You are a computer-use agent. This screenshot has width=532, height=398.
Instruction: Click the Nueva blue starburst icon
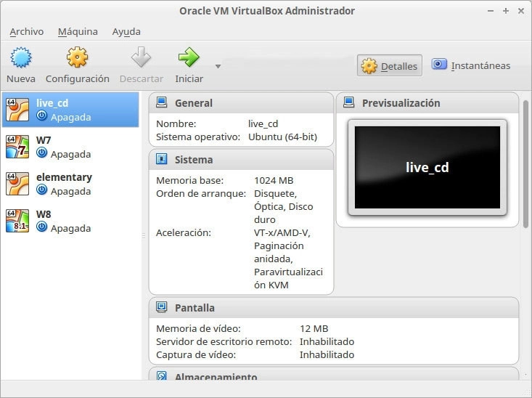coord(21,57)
